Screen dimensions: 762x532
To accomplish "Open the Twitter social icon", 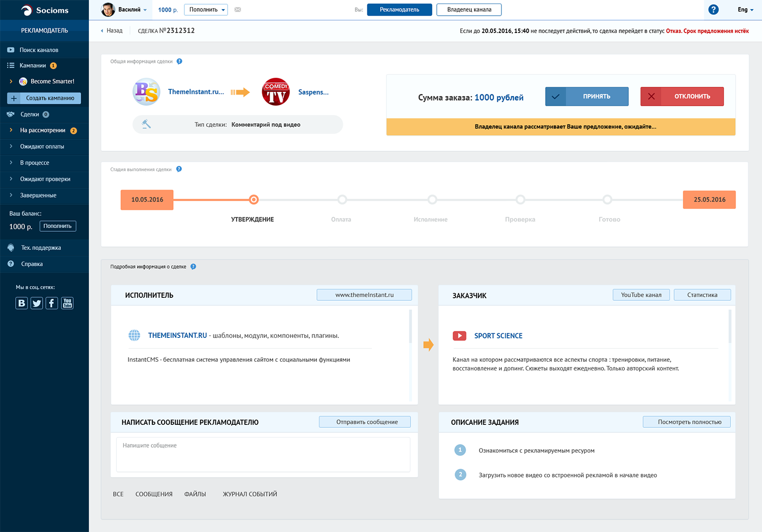I will click(x=37, y=303).
